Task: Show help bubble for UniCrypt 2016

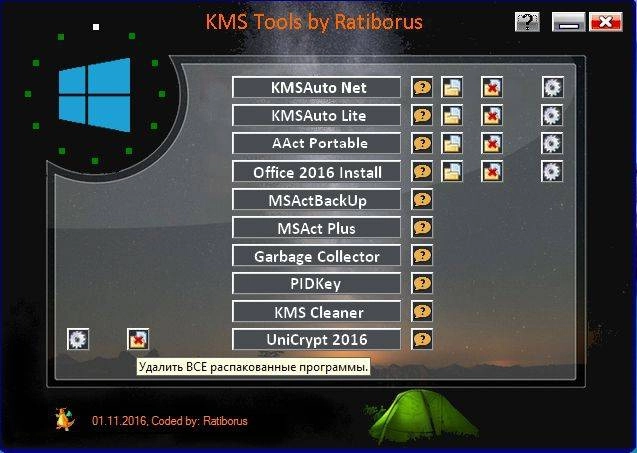Action: click(422, 339)
